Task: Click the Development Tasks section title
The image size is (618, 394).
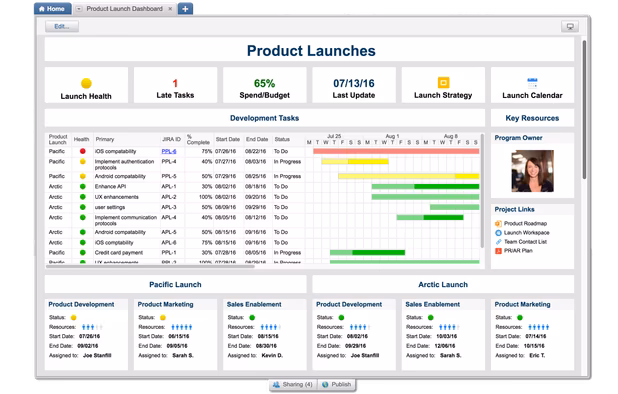Action: (264, 118)
